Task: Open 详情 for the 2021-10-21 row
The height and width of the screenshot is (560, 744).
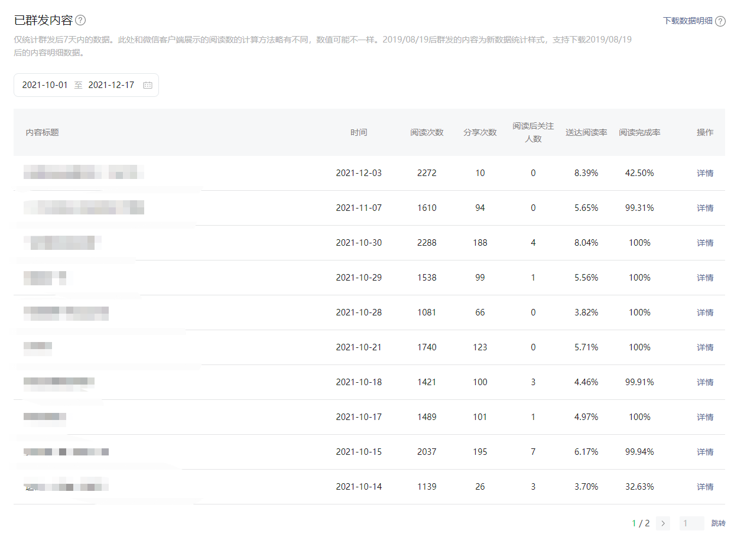Action: [x=705, y=347]
